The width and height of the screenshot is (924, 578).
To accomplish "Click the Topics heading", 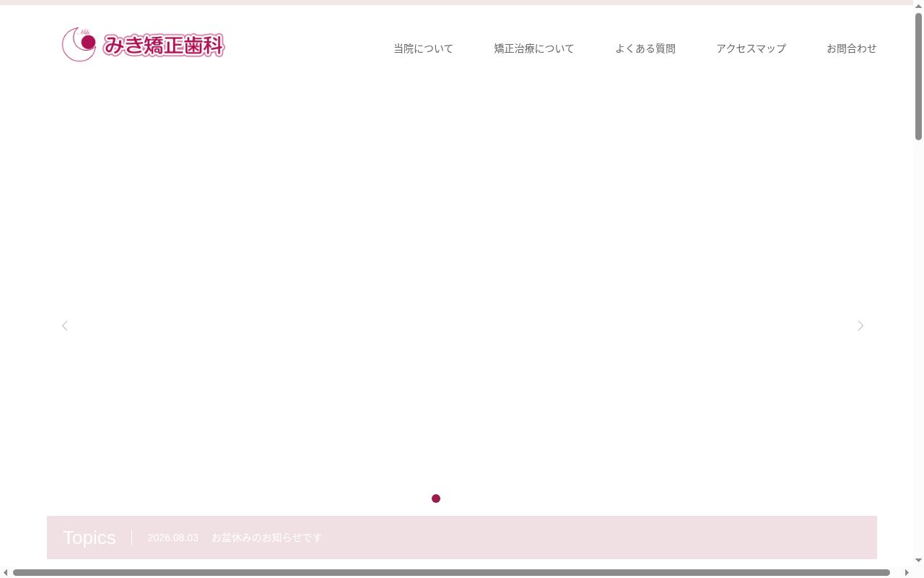I will 90,538.
